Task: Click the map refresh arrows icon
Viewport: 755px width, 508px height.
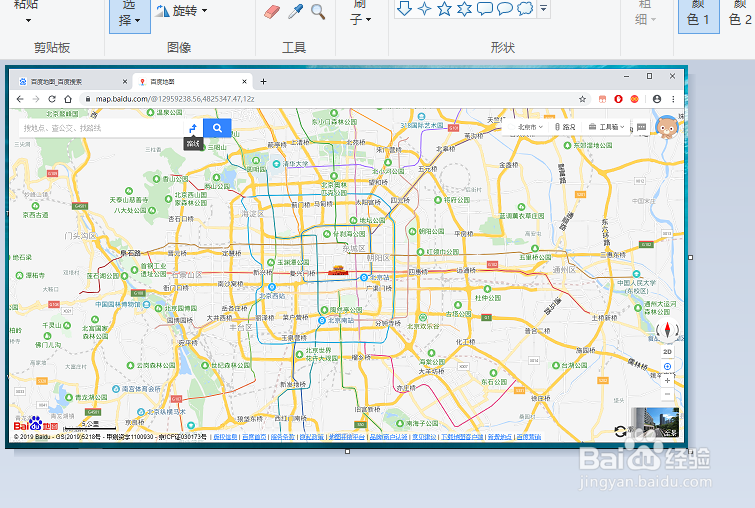Action: pyautogui.click(x=621, y=431)
